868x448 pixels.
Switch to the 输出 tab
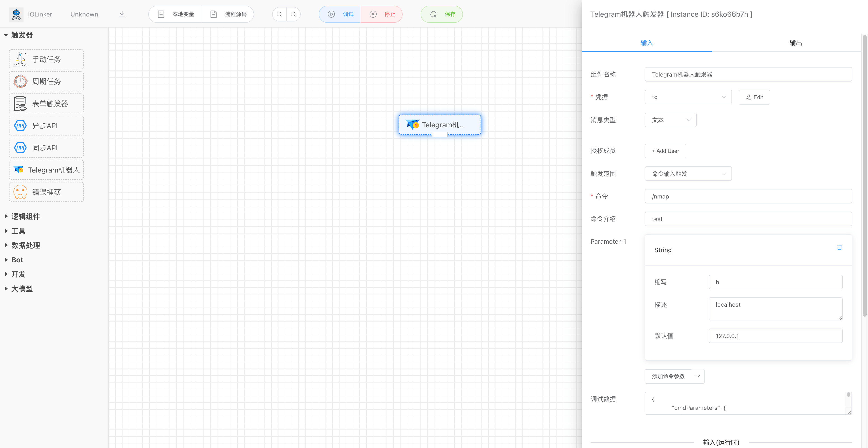point(795,43)
